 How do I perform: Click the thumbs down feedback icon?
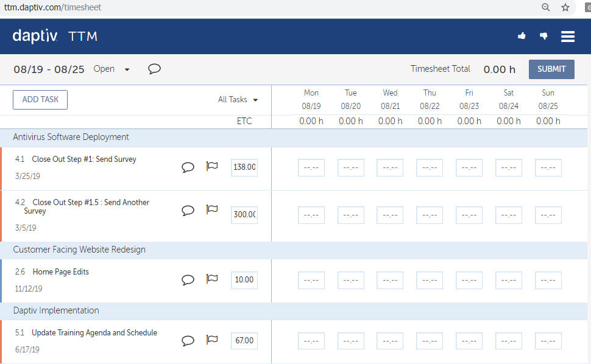pyautogui.click(x=543, y=36)
